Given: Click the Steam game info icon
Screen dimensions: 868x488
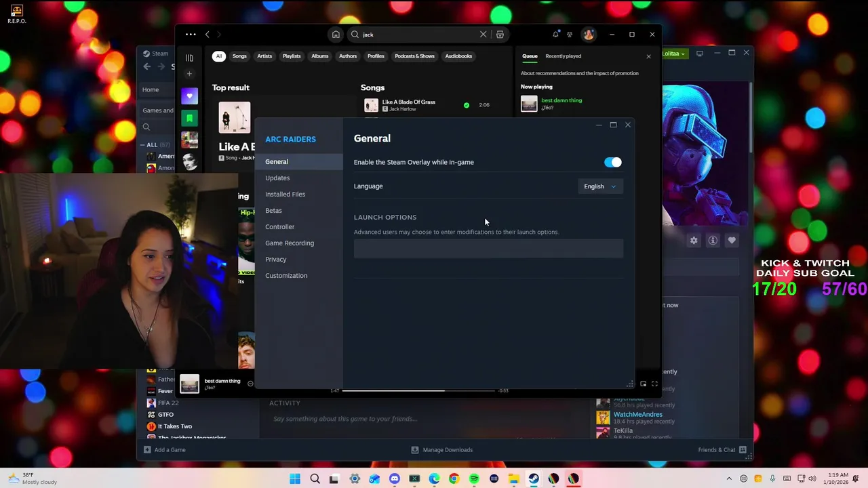Looking at the screenshot, I should [713, 241].
